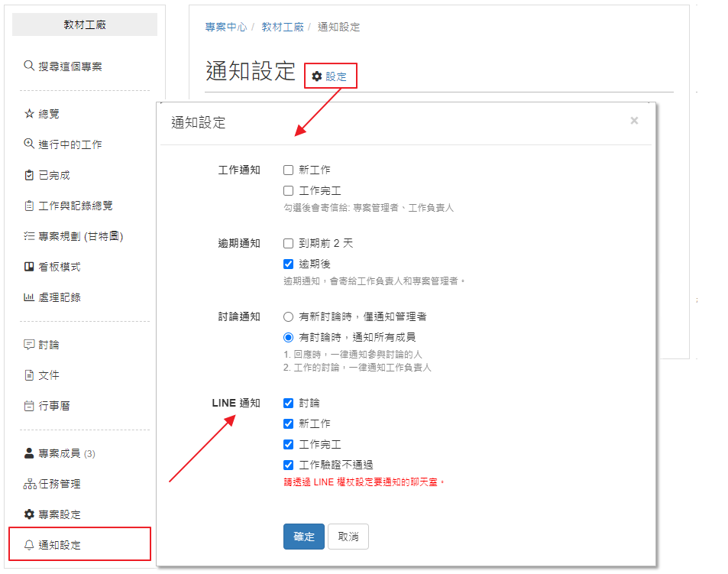728x574 pixels.
Task: Select 有討論時，通知所有成員 radio
Action: coord(288,337)
